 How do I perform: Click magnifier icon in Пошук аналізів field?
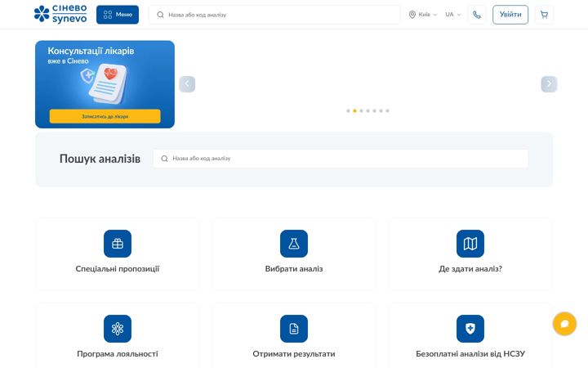pyautogui.click(x=164, y=159)
